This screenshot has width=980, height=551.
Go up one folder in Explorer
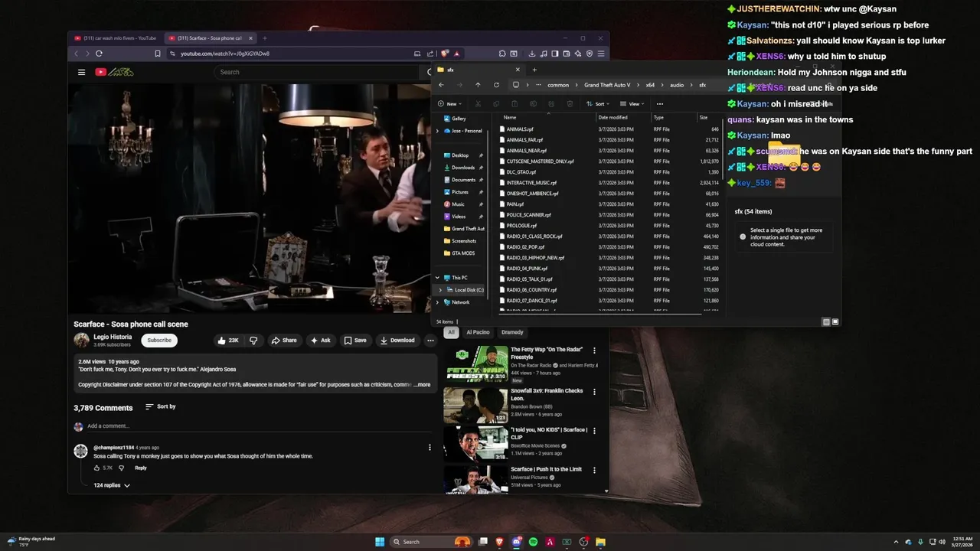(478, 85)
